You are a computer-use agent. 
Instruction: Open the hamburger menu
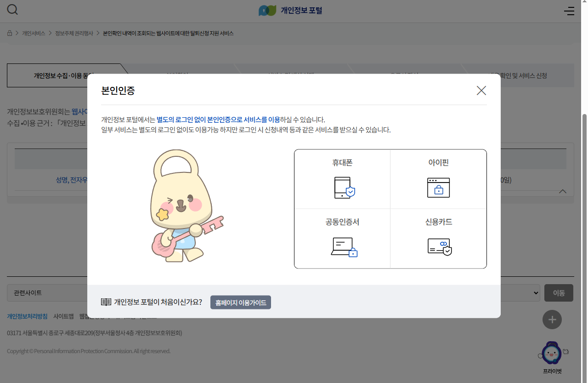[569, 11]
